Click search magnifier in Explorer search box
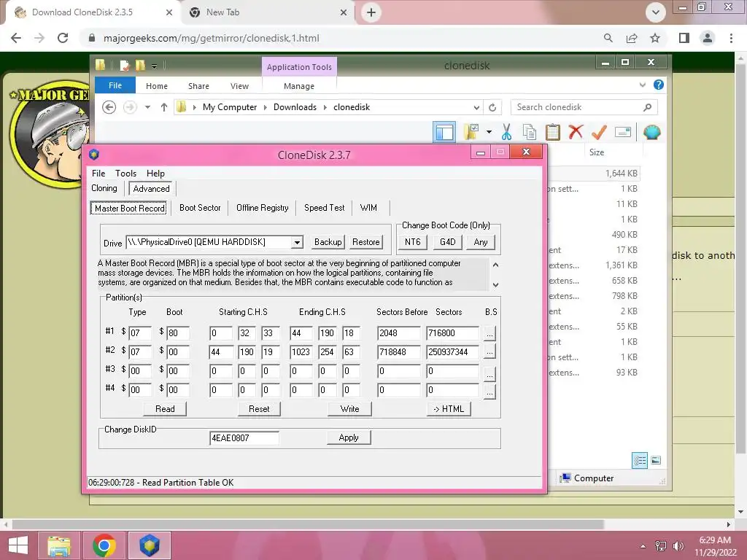The width and height of the screenshot is (747, 560). pyautogui.click(x=647, y=107)
